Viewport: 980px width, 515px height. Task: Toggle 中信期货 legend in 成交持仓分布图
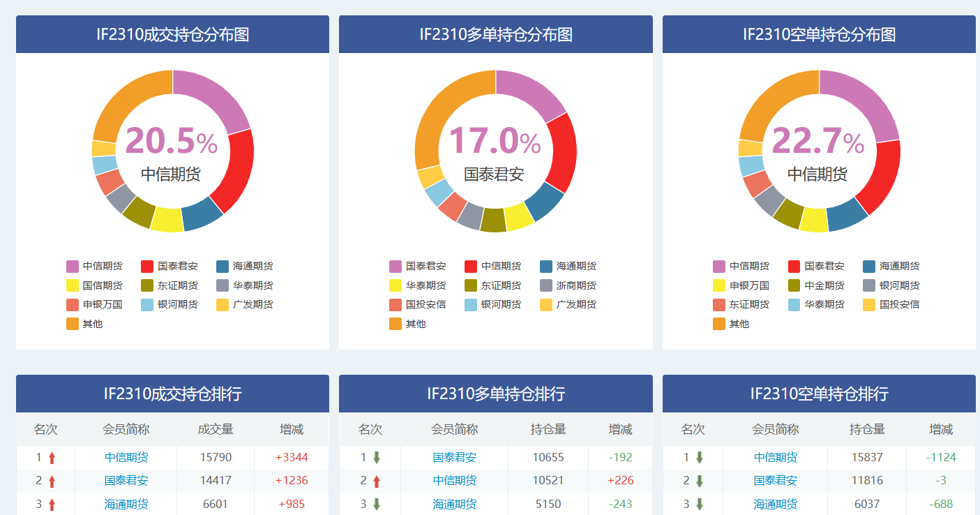click(x=94, y=266)
